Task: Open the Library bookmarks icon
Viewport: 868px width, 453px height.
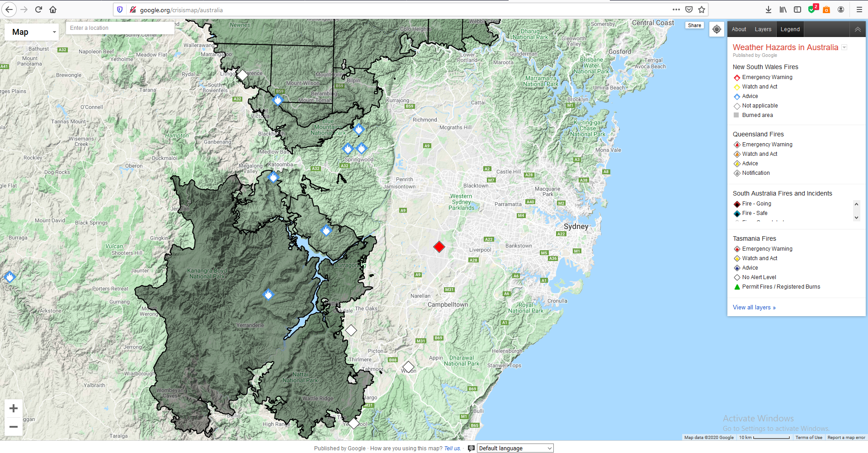Action: 783,9
